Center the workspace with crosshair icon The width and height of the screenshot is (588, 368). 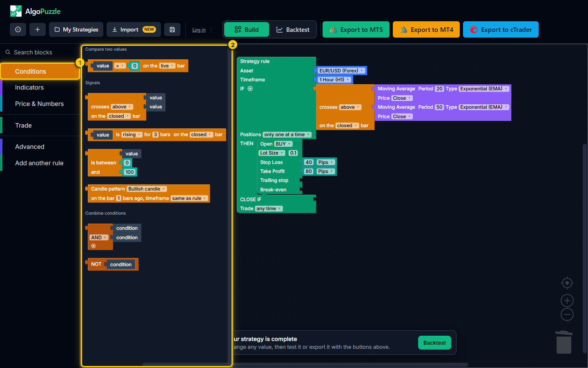(567, 283)
